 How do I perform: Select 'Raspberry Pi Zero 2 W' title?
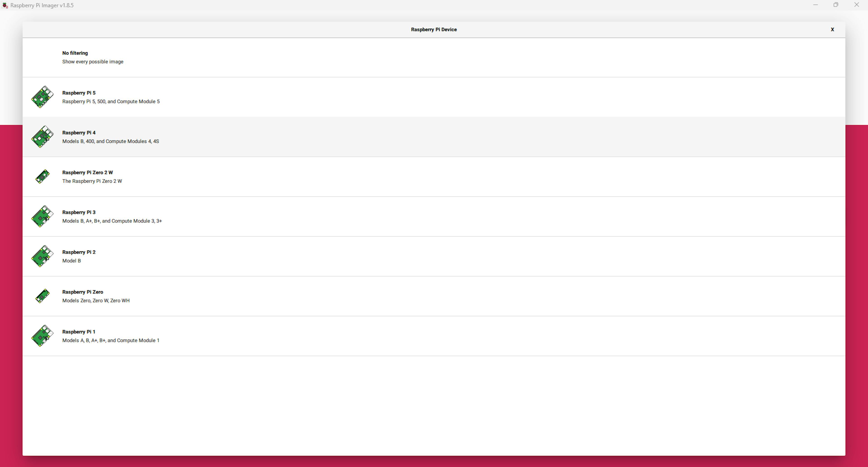[x=88, y=172]
